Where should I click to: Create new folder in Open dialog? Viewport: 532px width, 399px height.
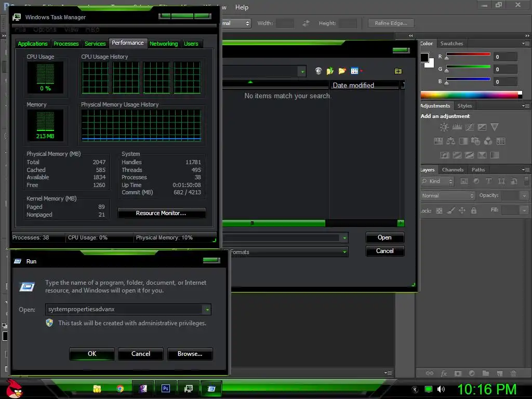tap(342, 71)
